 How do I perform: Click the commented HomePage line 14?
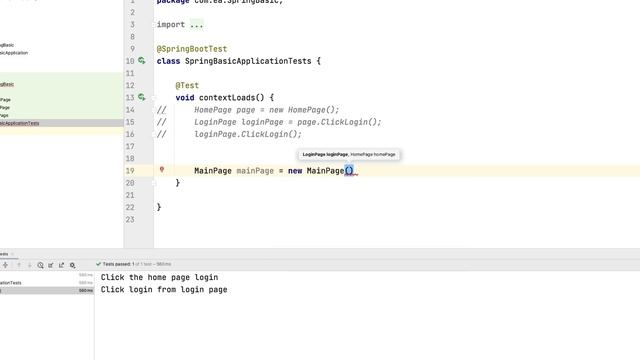(267, 110)
